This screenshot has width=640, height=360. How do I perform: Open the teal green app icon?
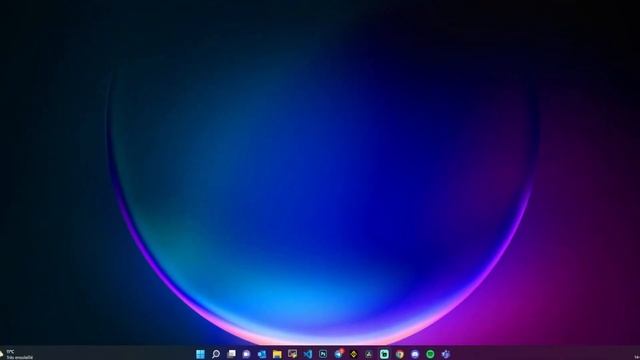[x=384, y=354]
